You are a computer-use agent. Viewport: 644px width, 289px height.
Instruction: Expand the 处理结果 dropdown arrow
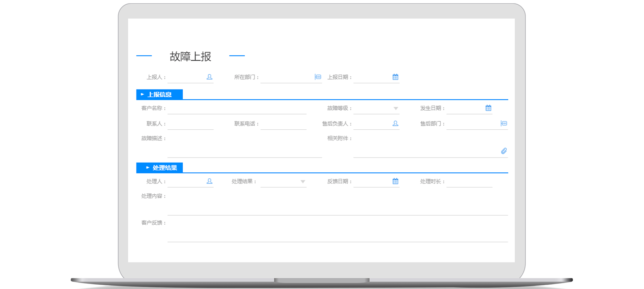click(x=303, y=182)
